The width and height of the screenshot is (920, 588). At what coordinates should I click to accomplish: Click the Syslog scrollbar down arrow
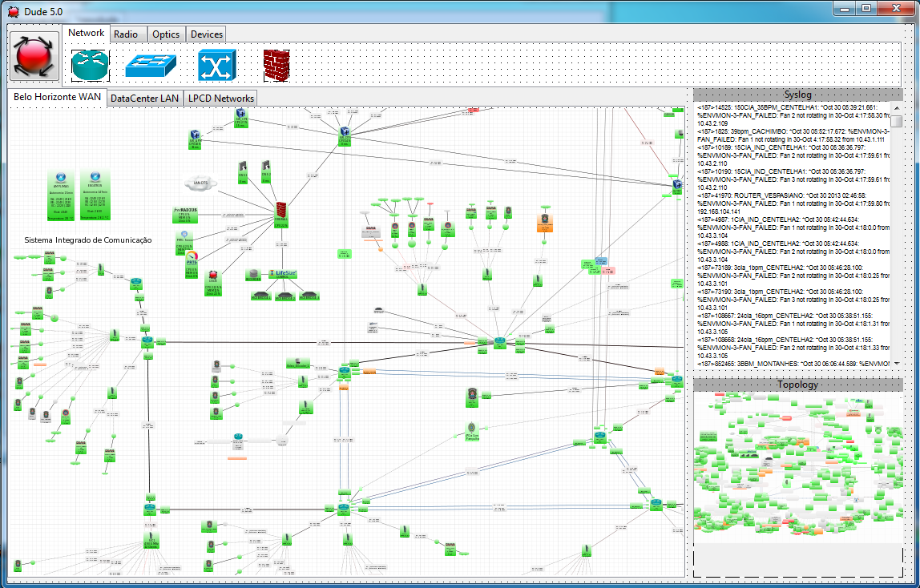point(896,363)
